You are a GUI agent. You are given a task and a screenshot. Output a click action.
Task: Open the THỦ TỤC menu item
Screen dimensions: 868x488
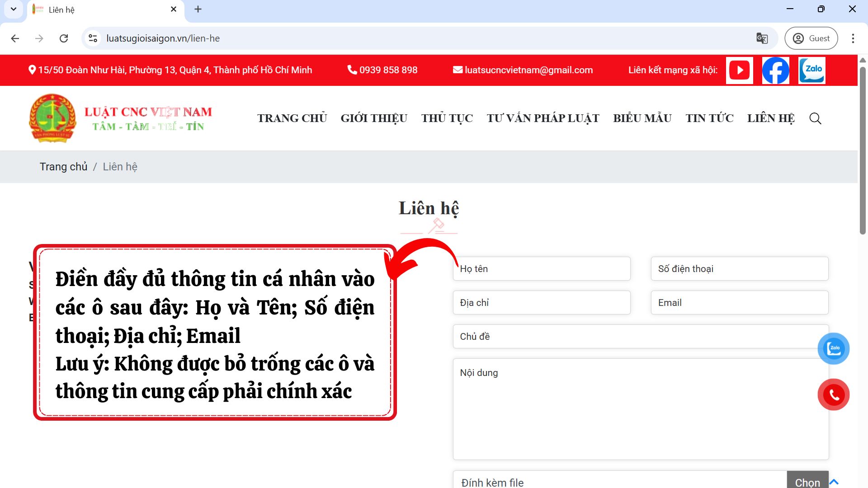tap(447, 118)
